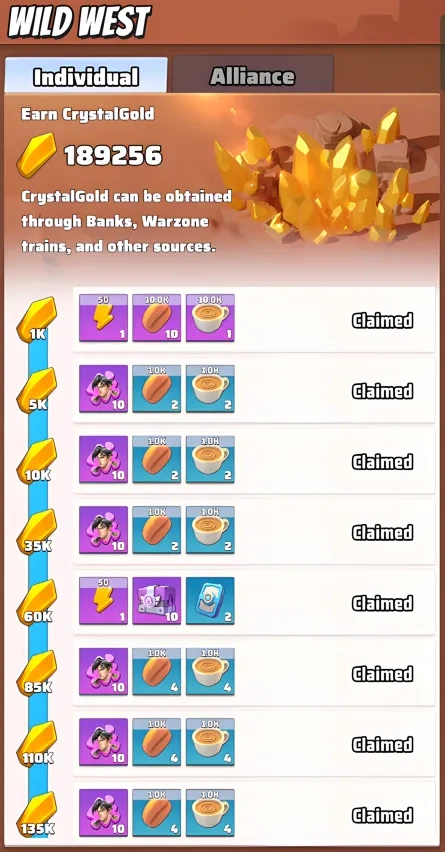The image size is (445, 852).
Task: Switch to the Alliance tab
Action: (253, 74)
